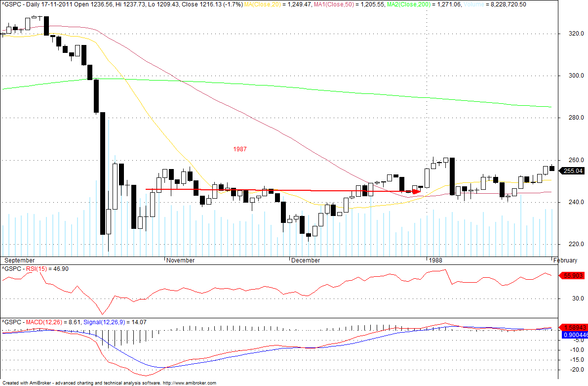Select the -5.0 MACD axis label
Viewport: 588px width, 386px height.
pos(578,340)
